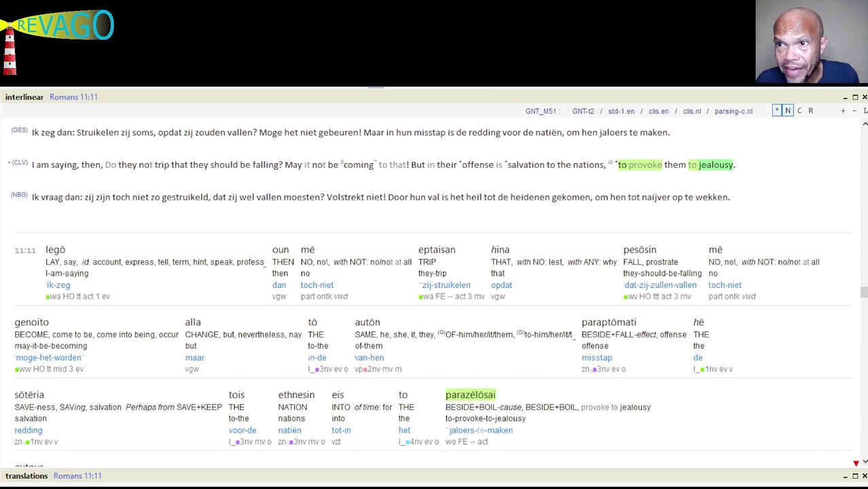
Task: Toggle the R display option
Action: 810,111
